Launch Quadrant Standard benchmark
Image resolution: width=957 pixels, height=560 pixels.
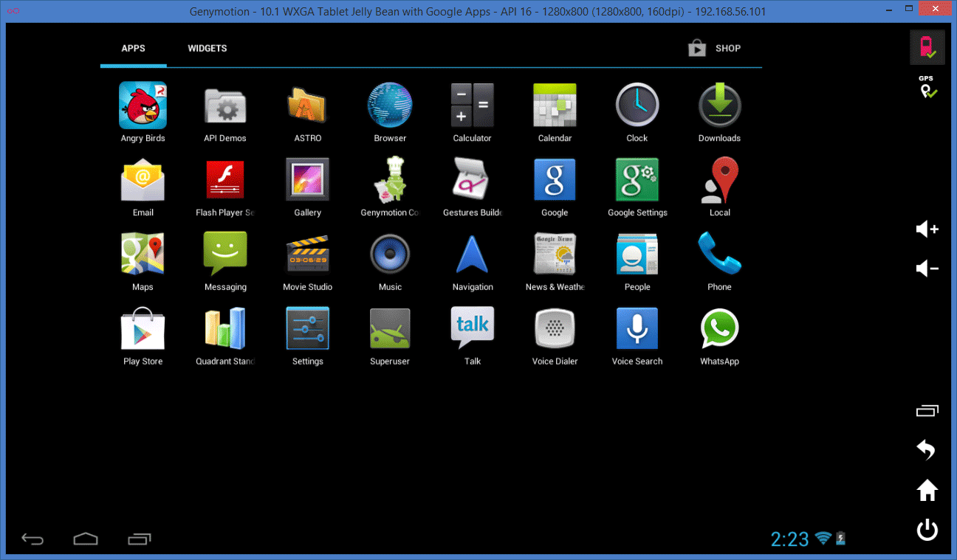point(225,329)
